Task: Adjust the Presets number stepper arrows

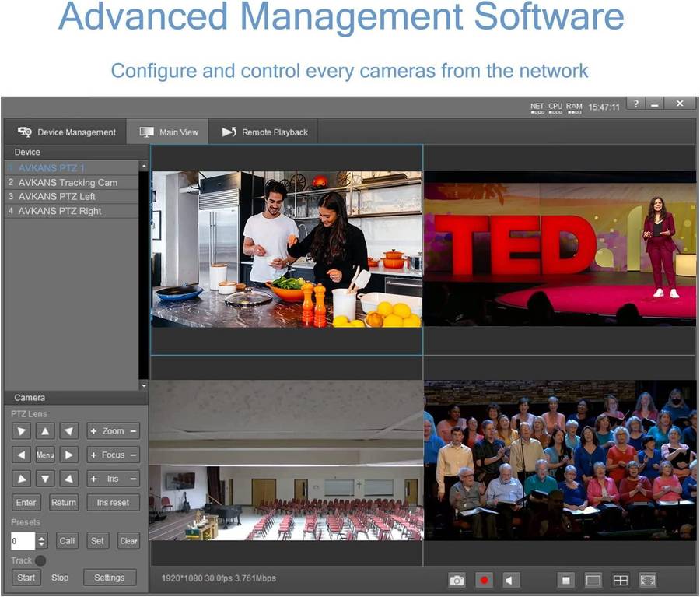Action: click(42, 541)
